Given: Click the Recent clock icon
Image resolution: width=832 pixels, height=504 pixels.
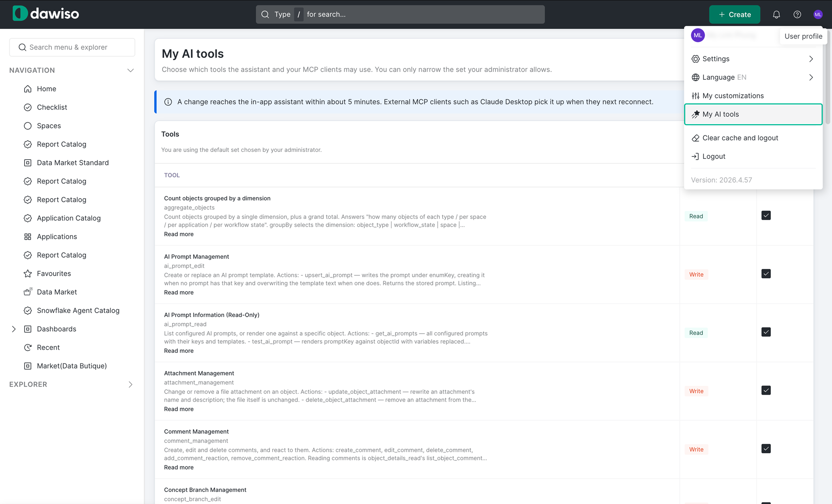Looking at the screenshot, I should pyautogui.click(x=28, y=348).
